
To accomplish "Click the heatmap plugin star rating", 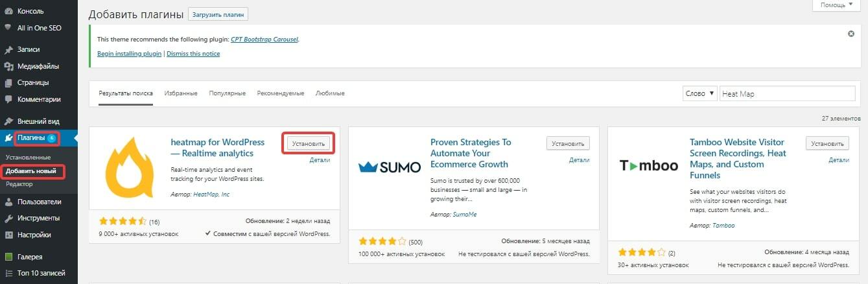I will (123, 221).
